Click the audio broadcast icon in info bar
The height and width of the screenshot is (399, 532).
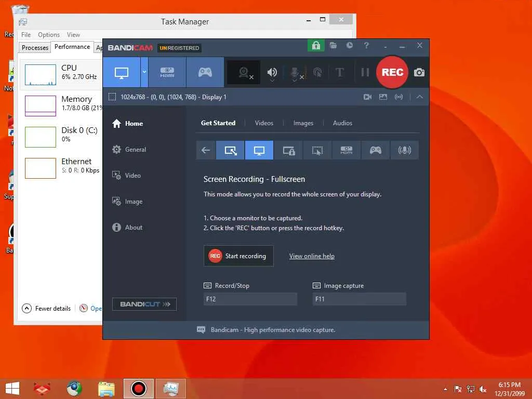(x=398, y=97)
